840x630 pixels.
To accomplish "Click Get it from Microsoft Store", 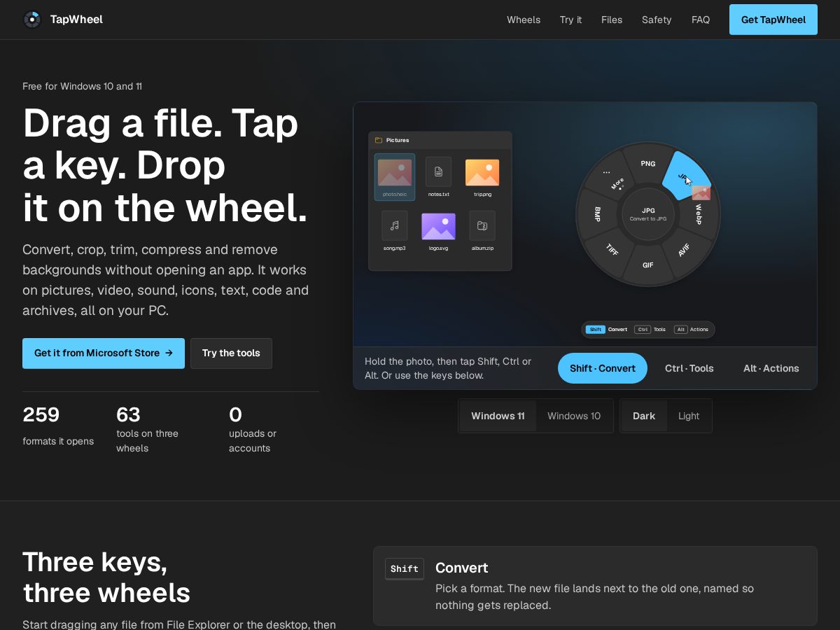I will tap(104, 353).
